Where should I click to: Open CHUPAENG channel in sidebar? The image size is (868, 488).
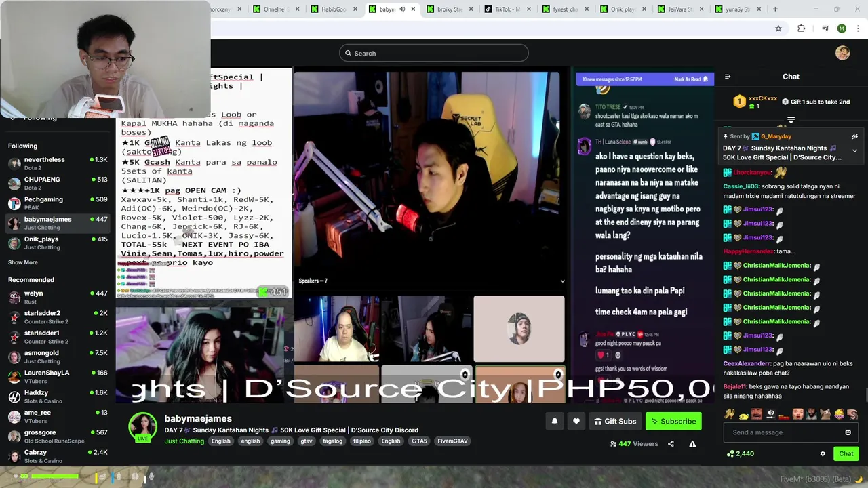click(58, 183)
